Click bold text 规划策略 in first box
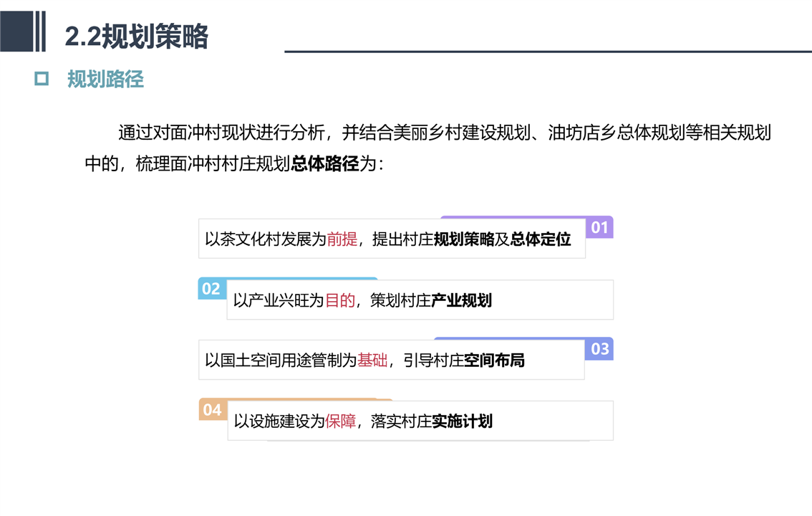Image resolution: width=812 pixels, height=516 pixels. [464, 239]
